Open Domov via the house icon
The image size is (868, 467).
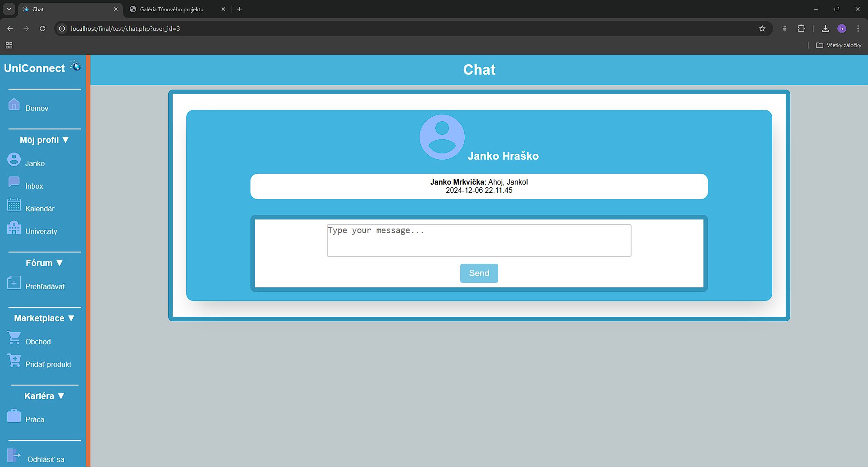pyautogui.click(x=14, y=105)
